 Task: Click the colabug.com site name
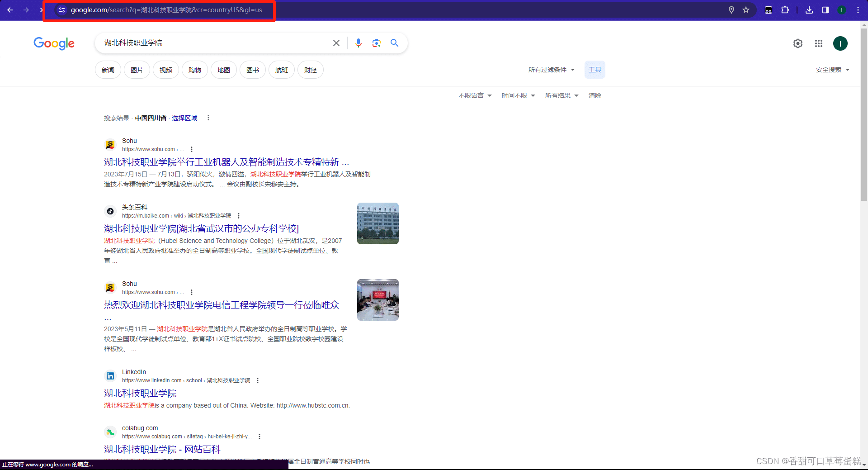140,428
